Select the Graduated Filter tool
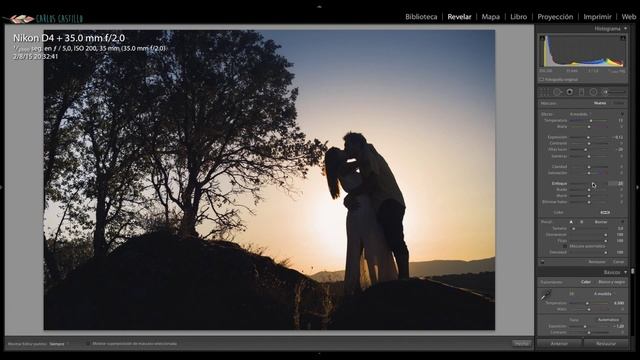 point(581,92)
